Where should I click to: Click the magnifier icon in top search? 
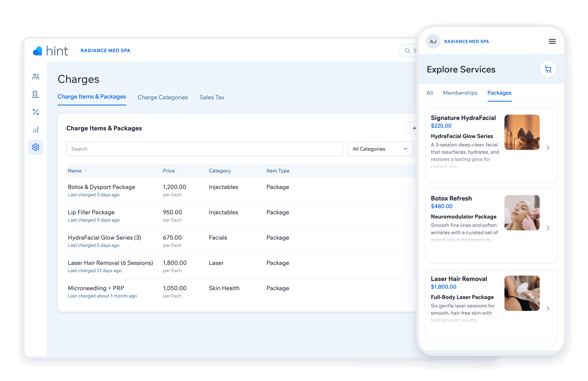point(407,51)
